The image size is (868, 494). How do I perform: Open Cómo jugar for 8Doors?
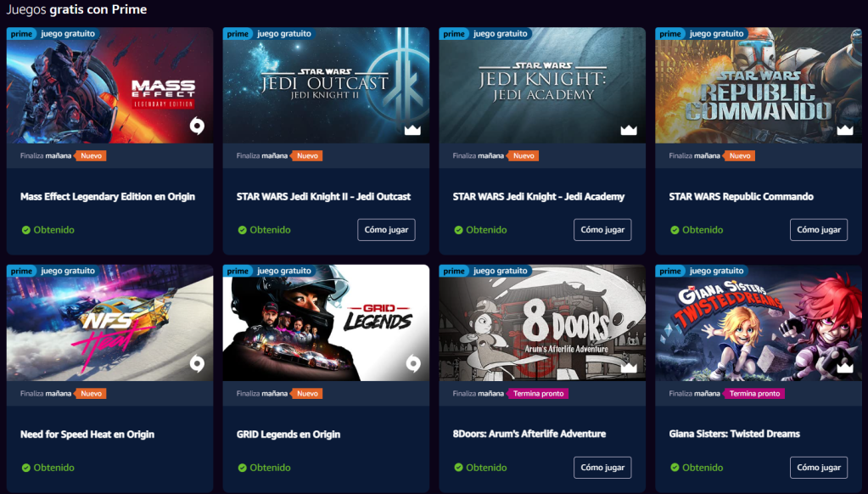coord(602,468)
